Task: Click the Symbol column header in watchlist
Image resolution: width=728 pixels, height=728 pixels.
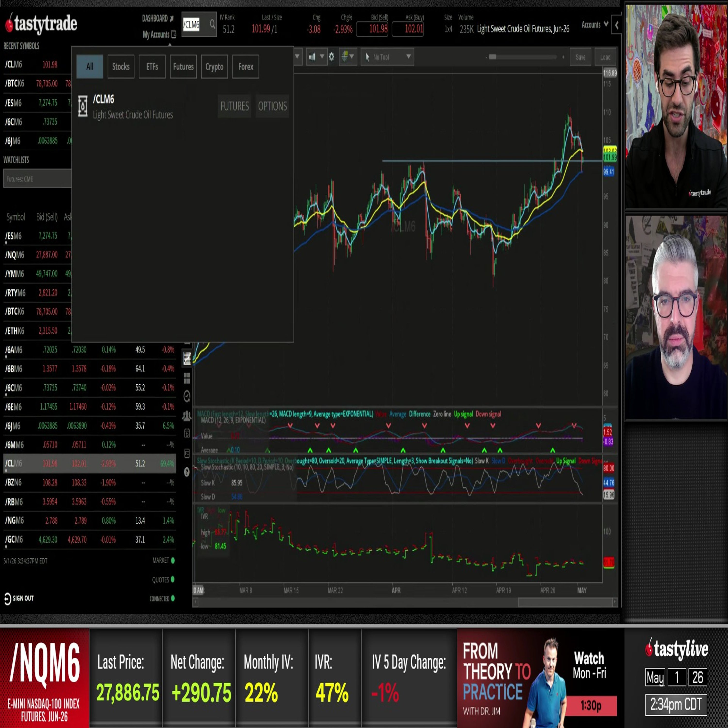Action: 16,217
